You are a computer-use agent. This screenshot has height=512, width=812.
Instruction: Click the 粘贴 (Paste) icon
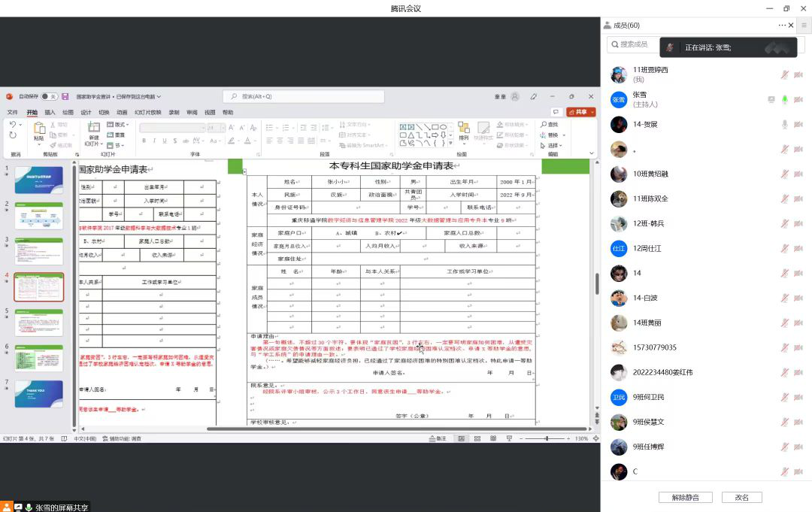pos(38,131)
